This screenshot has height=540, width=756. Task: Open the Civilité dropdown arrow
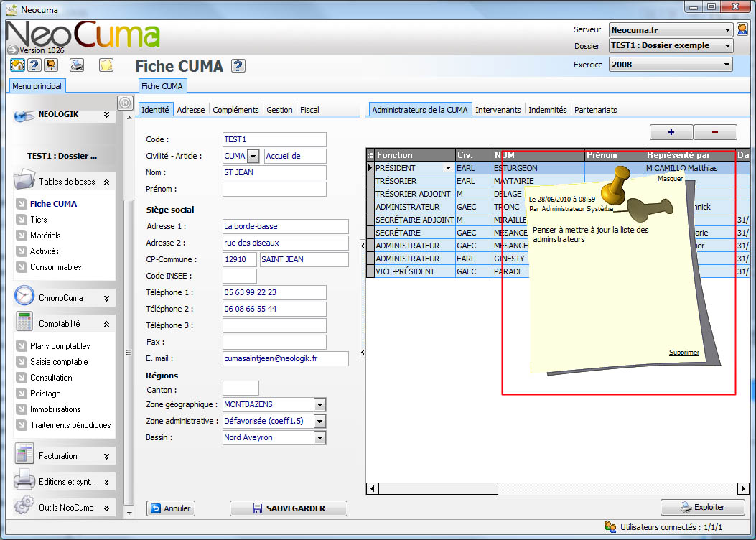(x=253, y=157)
